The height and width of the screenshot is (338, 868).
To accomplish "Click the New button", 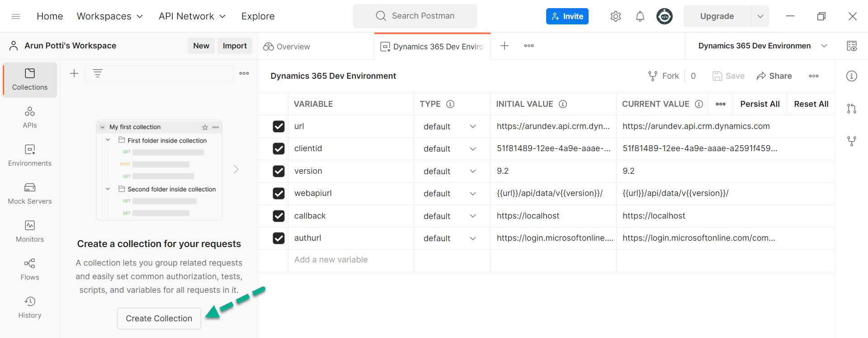I will click(201, 46).
